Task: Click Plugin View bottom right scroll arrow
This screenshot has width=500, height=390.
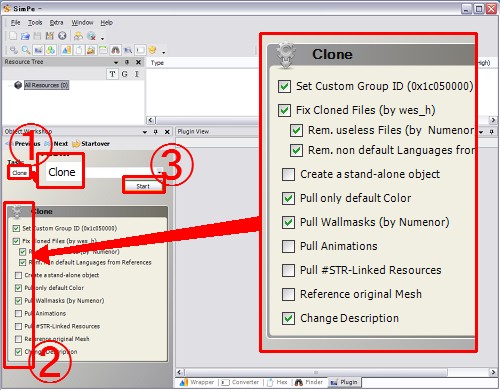Action: [493, 372]
